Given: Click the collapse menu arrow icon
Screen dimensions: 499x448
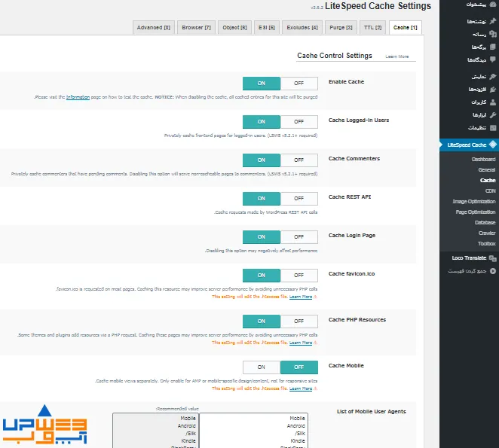Looking at the screenshot, I should (493, 271).
